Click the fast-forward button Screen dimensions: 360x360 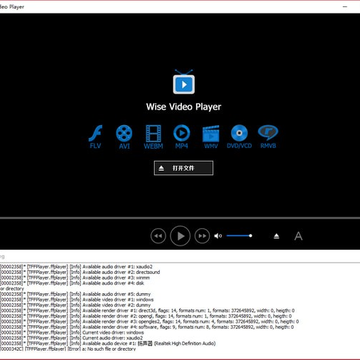point(202,236)
